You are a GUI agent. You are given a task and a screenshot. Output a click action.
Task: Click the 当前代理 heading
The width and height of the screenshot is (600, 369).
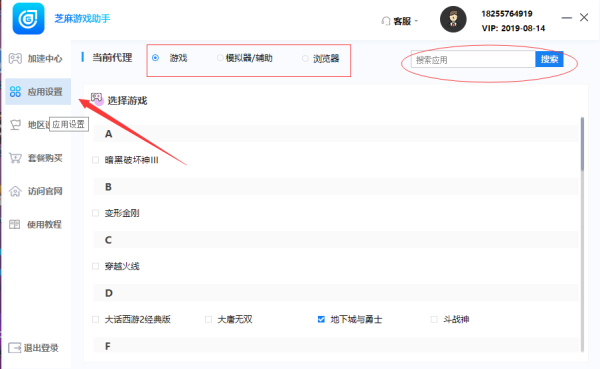click(112, 58)
